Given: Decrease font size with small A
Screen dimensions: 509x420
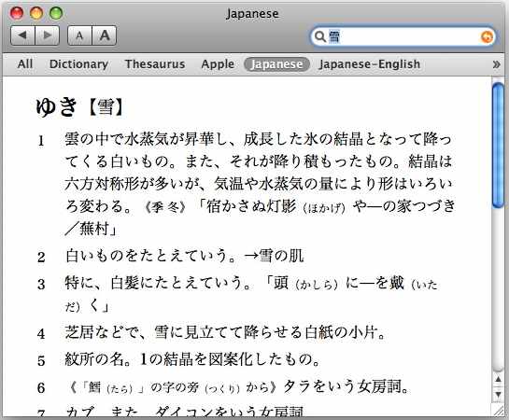Looking at the screenshot, I should point(79,35).
